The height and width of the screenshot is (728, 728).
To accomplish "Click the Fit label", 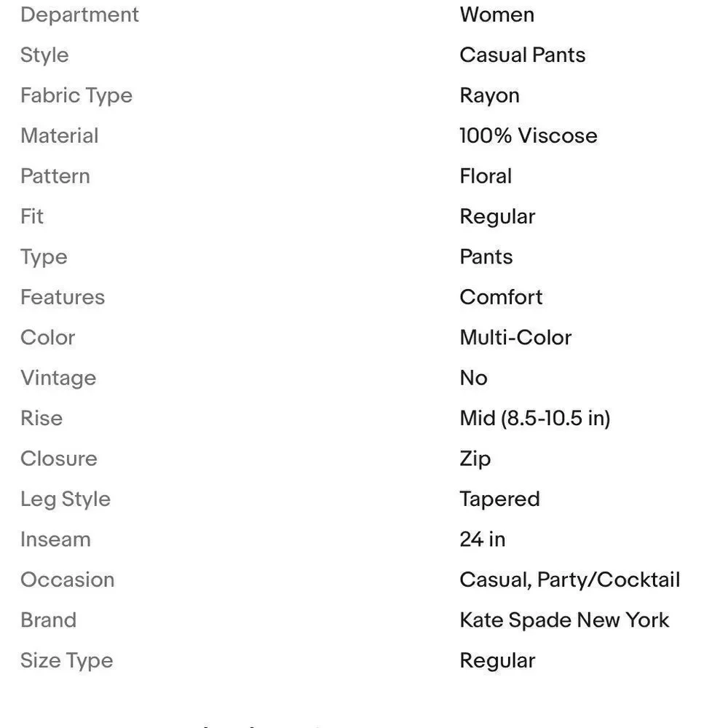I will (32, 216).
